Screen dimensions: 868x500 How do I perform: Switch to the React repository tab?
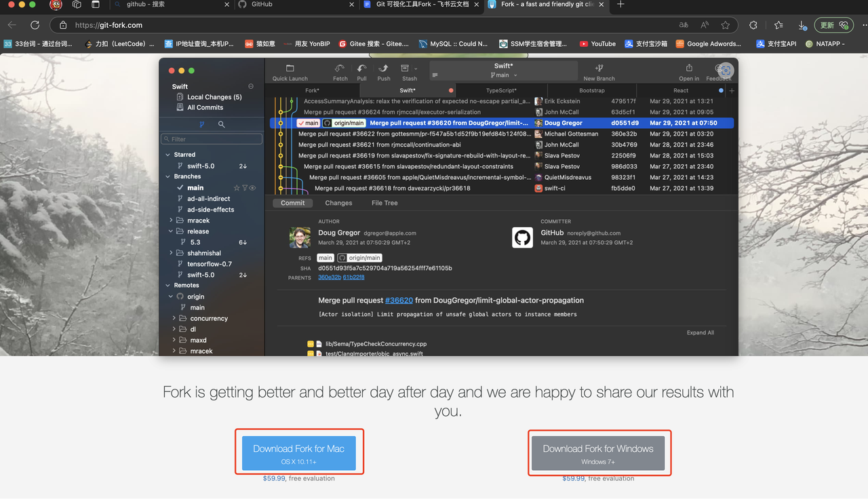(681, 90)
